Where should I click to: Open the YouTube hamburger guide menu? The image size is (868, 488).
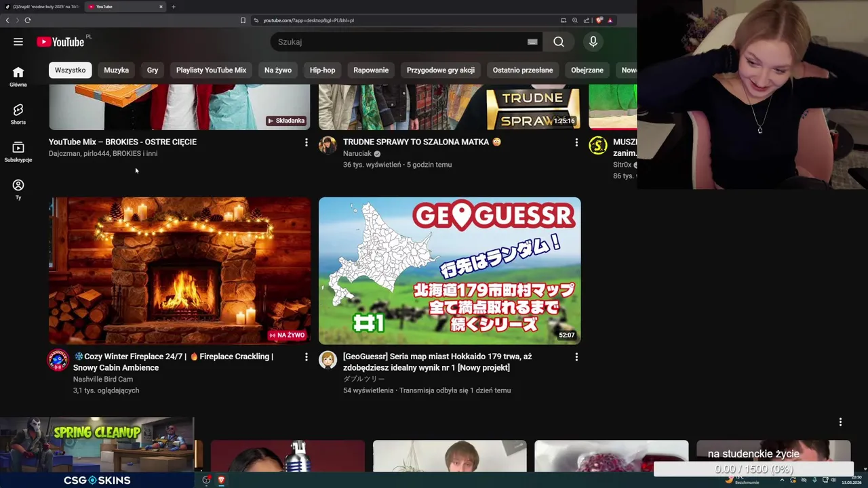pos(18,42)
